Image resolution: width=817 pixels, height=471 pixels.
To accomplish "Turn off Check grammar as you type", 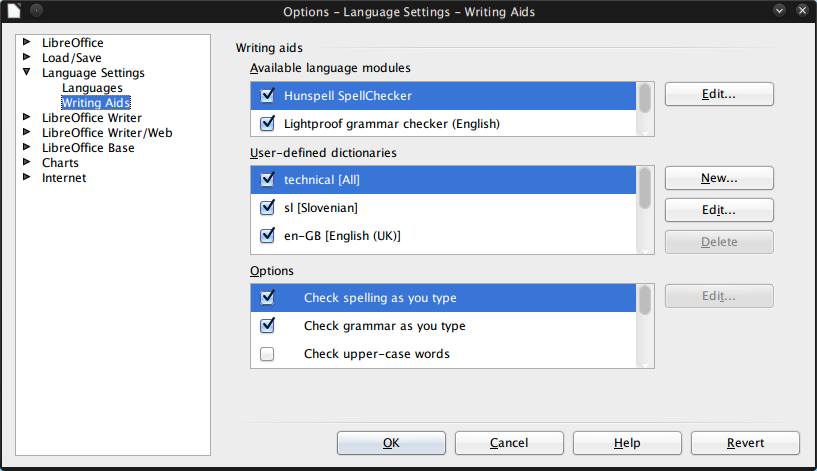I will coord(267,326).
